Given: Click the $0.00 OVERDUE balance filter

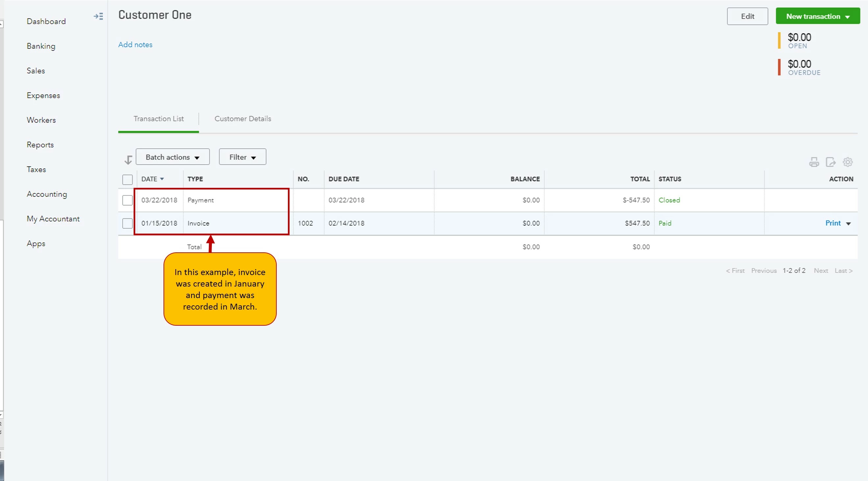Looking at the screenshot, I should pyautogui.click(x=799, y=67).
